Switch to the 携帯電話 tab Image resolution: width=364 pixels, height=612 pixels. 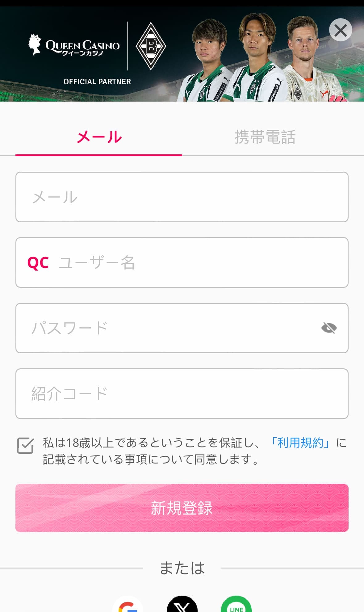click(x=265, y=137)
